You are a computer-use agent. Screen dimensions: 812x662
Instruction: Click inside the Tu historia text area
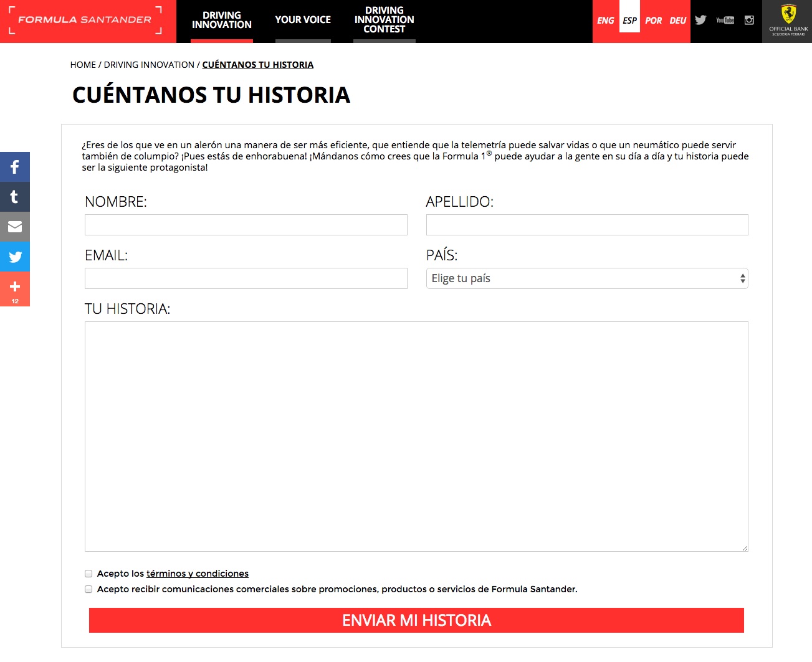pyautogui.click(x=416, y=437)
